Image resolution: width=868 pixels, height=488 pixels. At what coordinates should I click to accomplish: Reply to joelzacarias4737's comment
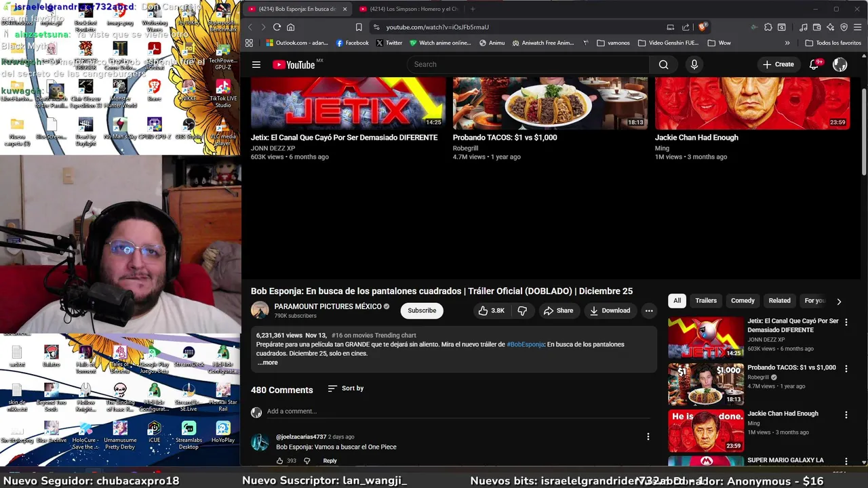(330, 461)
